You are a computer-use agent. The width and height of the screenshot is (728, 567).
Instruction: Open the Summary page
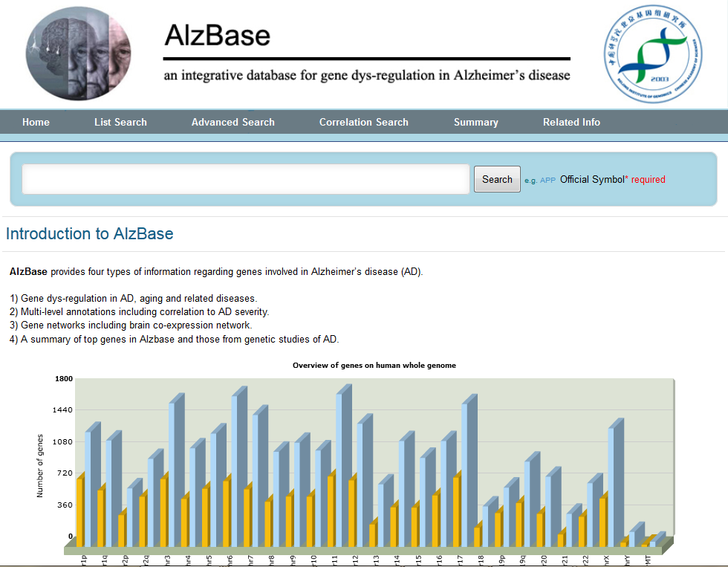[475, 122]
